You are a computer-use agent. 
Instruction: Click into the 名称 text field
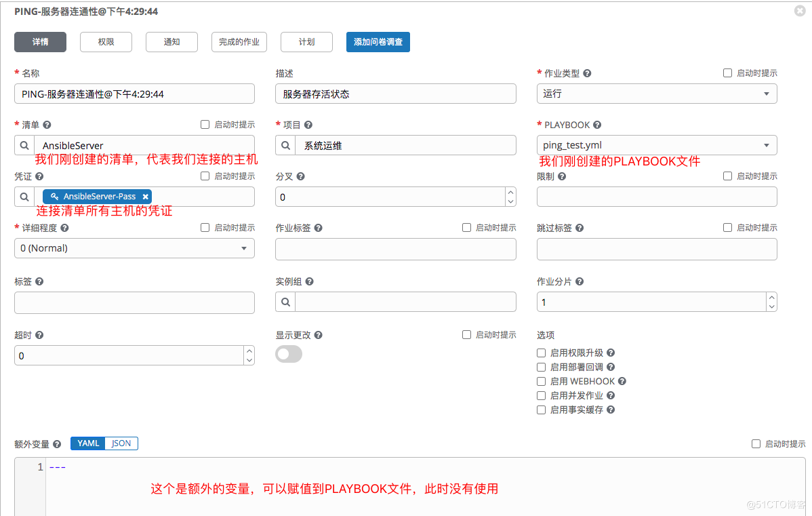135,94
